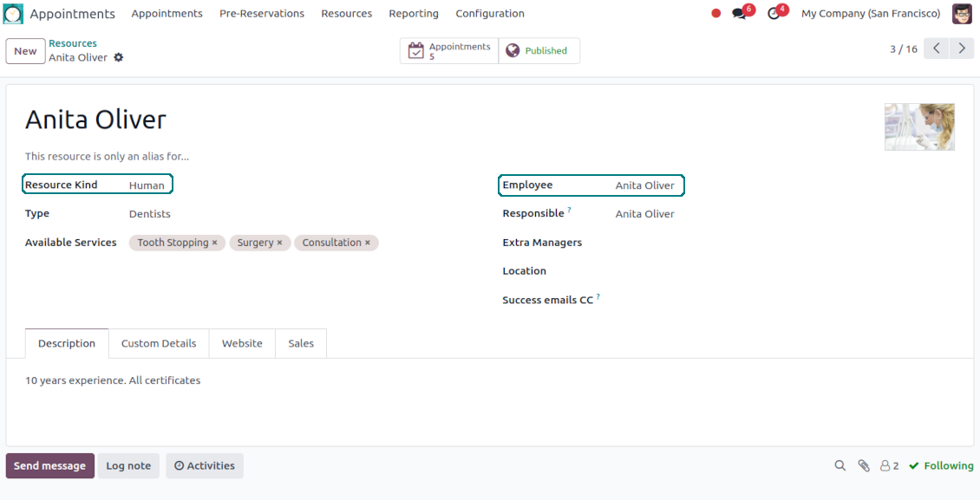980x500 pixels.
Task: Toggle the Following subscription status
Action: [941, 466]
